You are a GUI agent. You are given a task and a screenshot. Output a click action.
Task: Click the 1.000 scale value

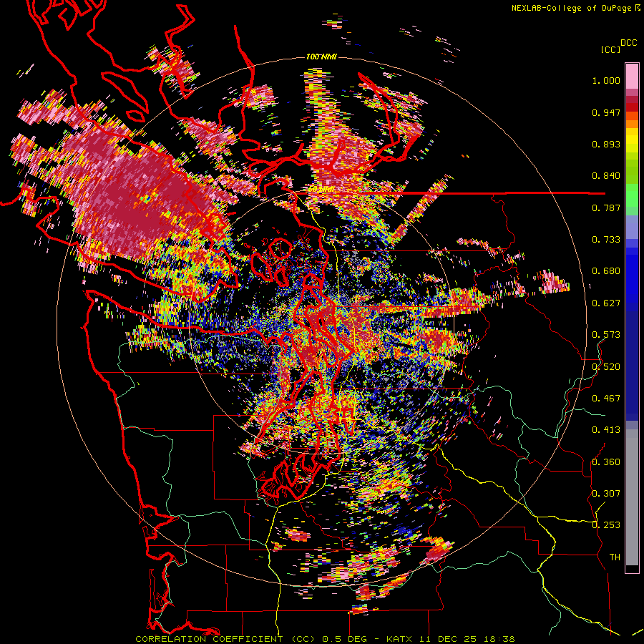point(606,80)
